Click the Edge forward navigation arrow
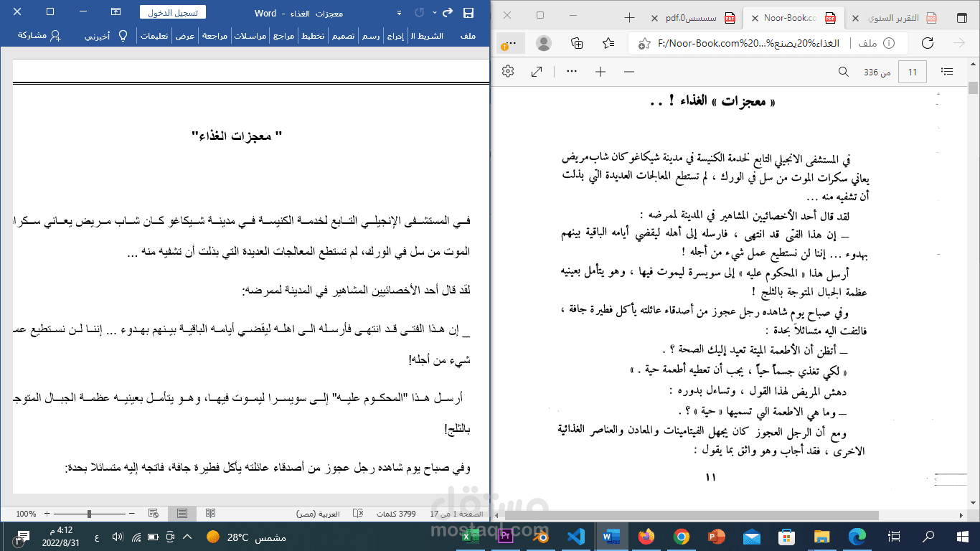Viewport: 980px width, 551px height. click(959, 43)
